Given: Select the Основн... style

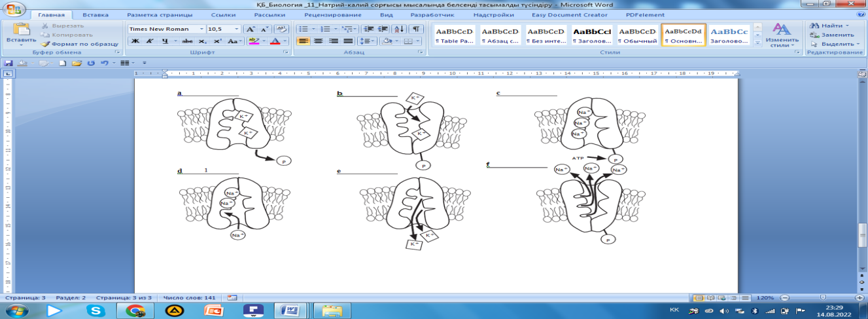Looking at the screenshot, I should pos(683,34).
